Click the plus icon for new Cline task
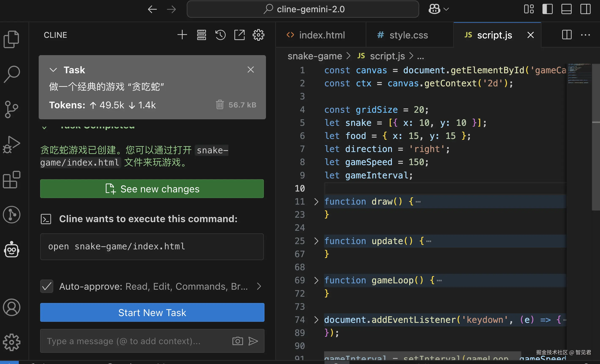 tap(182, 35)
